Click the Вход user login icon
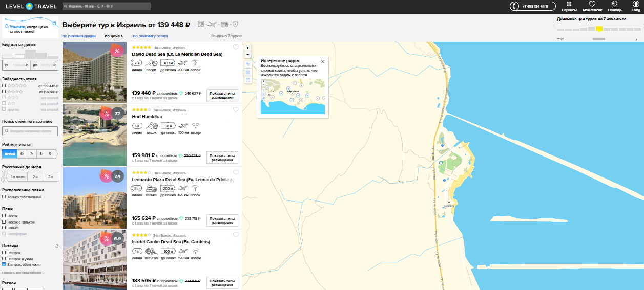 pos(636,5)
